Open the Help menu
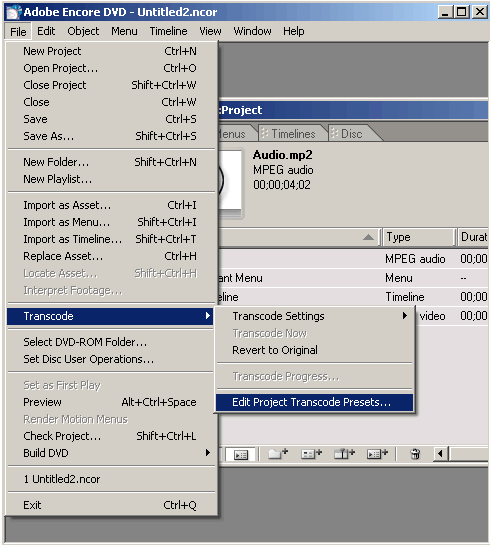Viewport: 490px width, 545px height. pos(294,31)
